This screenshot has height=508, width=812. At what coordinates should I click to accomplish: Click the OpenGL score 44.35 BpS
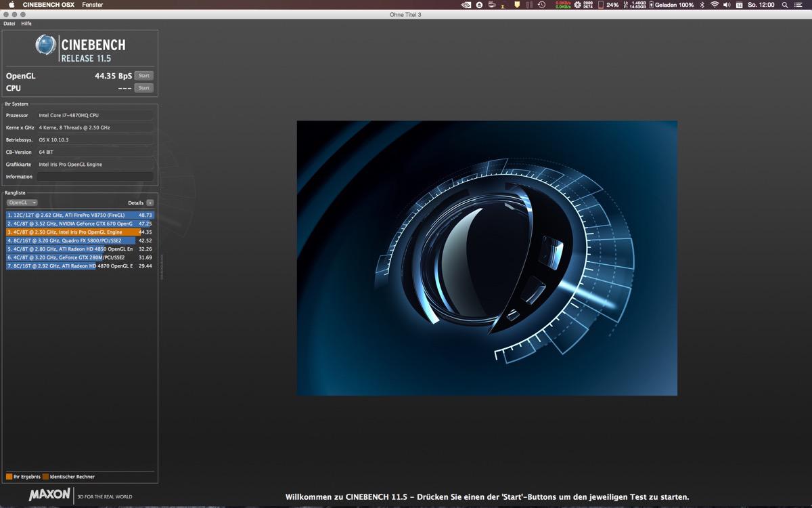pos(114,76)
